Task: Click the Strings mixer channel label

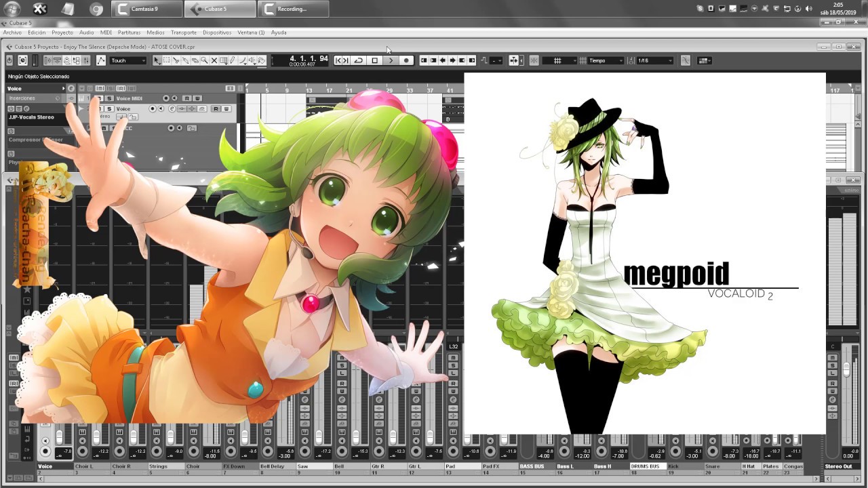Action: coord(166,466)
